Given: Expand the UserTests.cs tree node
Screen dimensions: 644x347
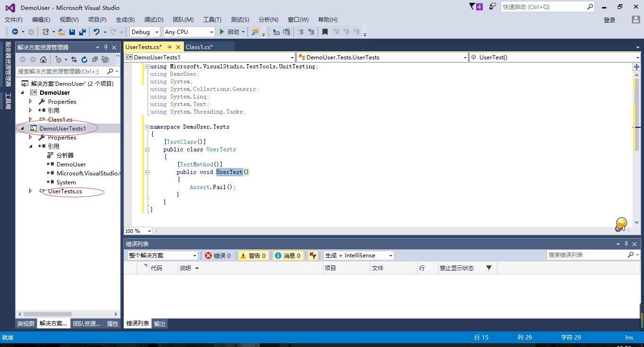Looking at the screenshot, I should (31, 191).
